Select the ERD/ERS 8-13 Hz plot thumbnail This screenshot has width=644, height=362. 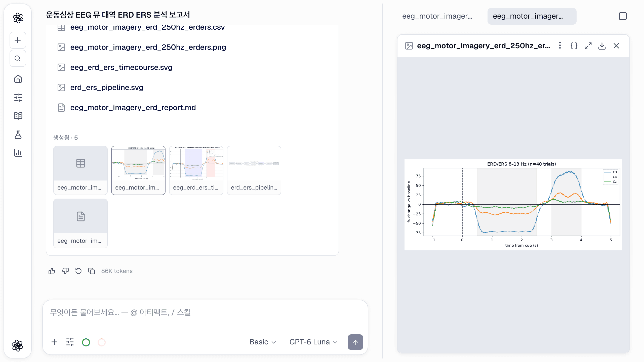[138, 170]
